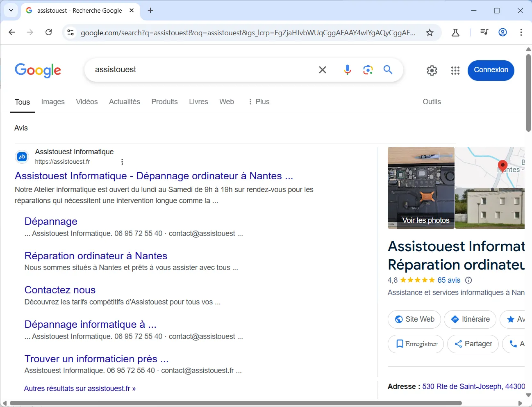
Task: Click the horizontal scrollbar thumb
Action: pyautogui.click(x=236, y=403)
